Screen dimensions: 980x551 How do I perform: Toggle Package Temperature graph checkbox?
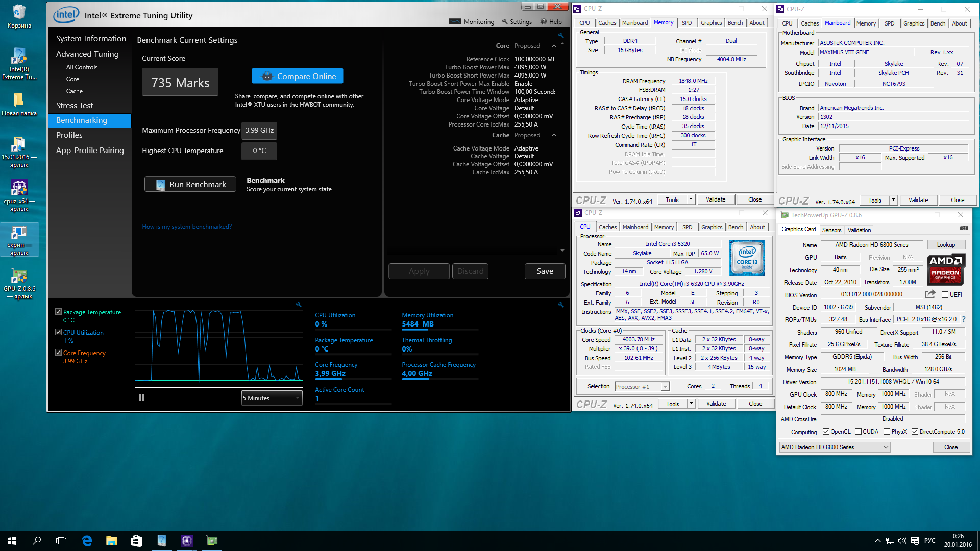(58, 312)
